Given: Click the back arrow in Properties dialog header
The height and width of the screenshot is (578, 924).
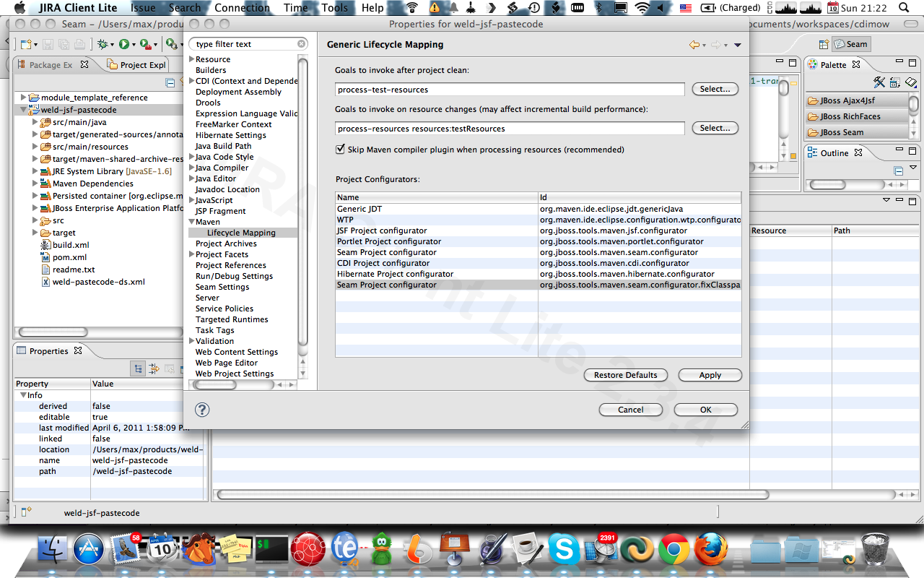Looking at the screenshot, I should 694,45.
